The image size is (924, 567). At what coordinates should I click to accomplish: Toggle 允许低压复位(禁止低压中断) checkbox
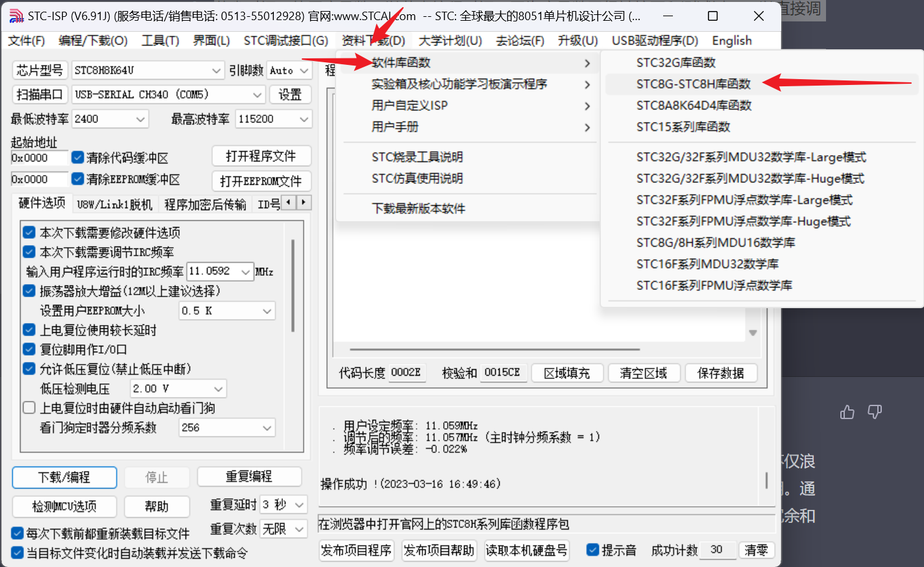pyautogui.click(x=29, y=368)
